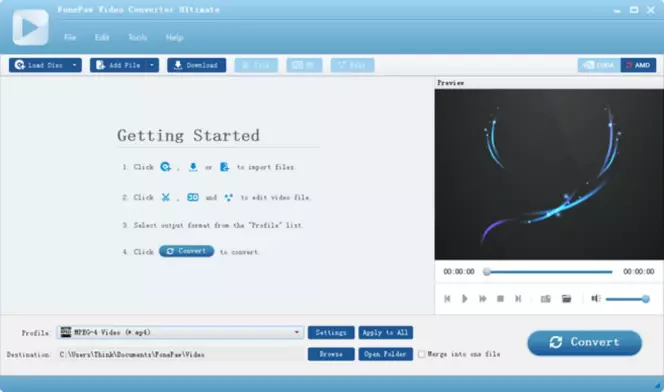
Task: Open the Profile format dropdown
Action: (180, 332)
